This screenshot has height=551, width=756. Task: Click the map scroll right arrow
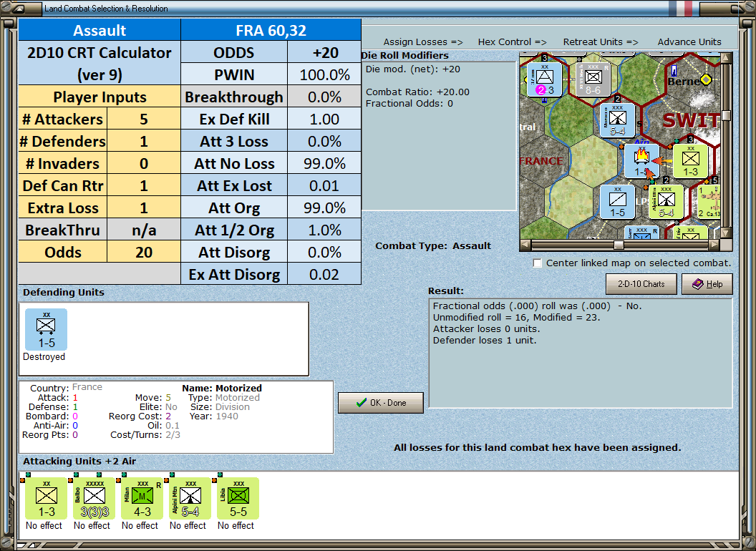click(714, 245)
